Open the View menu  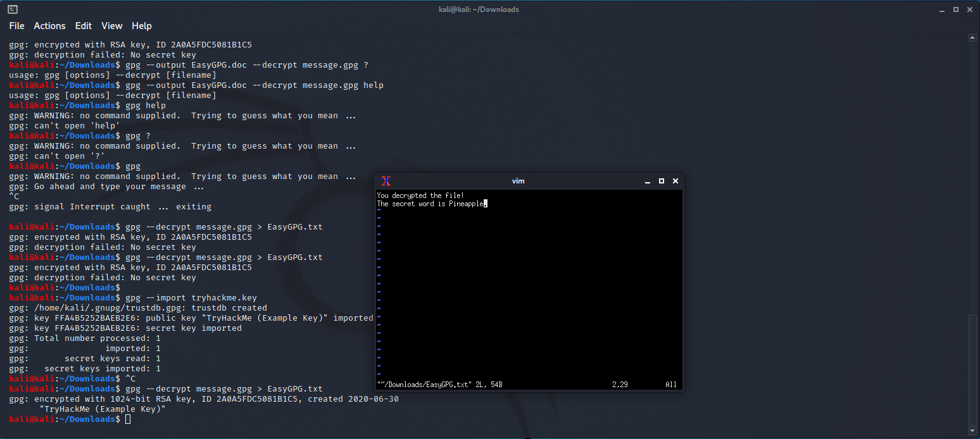(x=112, y=26)
